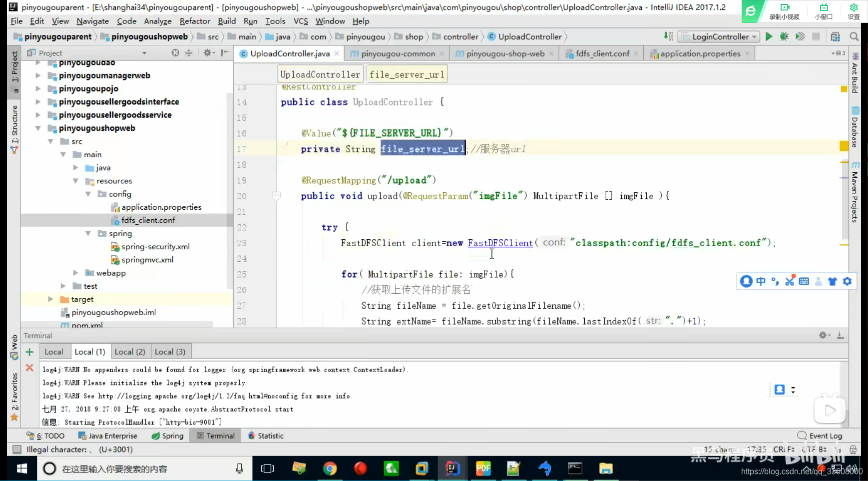Collapse the resources folder
The image size is (868, 481).
pyautogui.click(x=75, y=181)
